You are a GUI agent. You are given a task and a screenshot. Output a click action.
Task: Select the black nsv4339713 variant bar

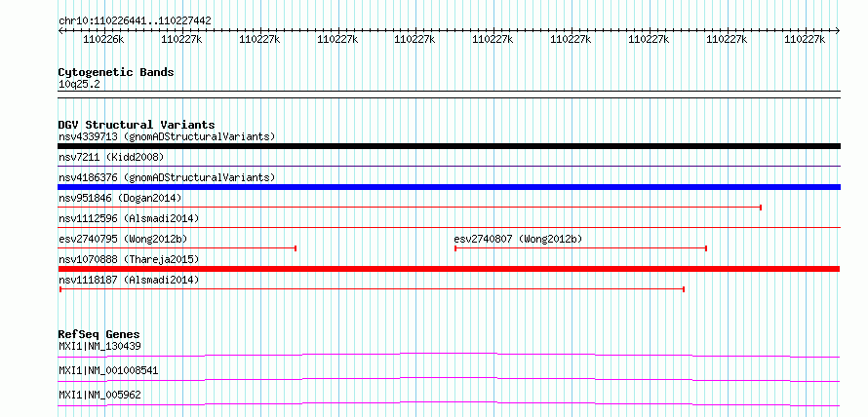tap(449, 146)
